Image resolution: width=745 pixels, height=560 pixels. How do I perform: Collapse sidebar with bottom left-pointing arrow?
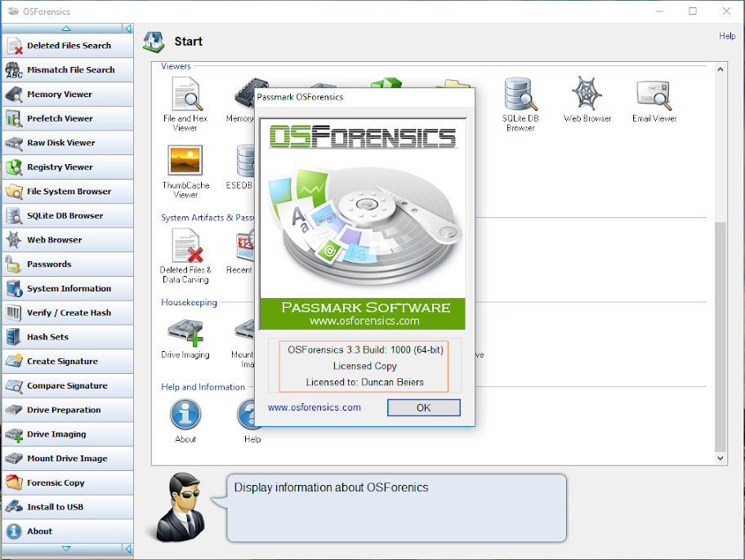click(x=127, y=549)
